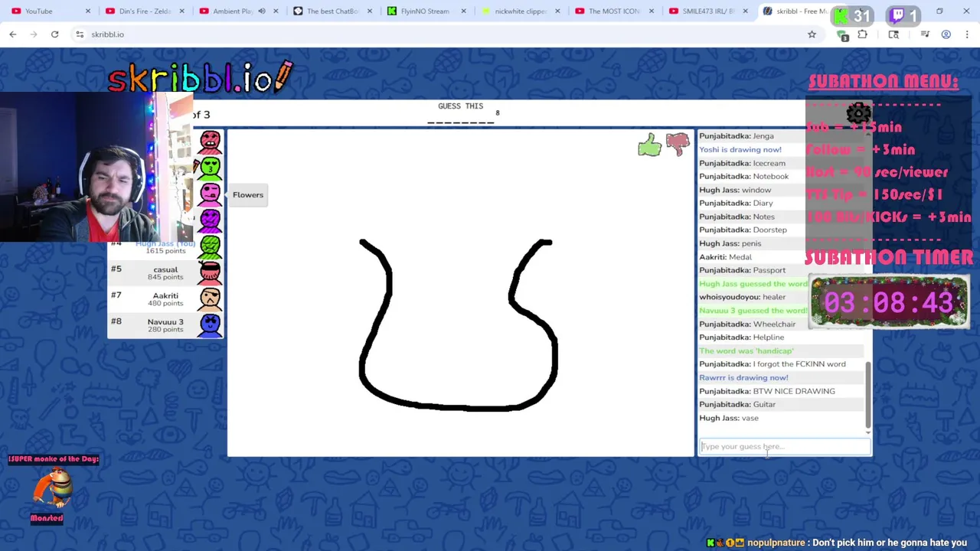980x551 pixels.
Task: Bookmark this page with the star icon
Action: (x=812, y=34)
